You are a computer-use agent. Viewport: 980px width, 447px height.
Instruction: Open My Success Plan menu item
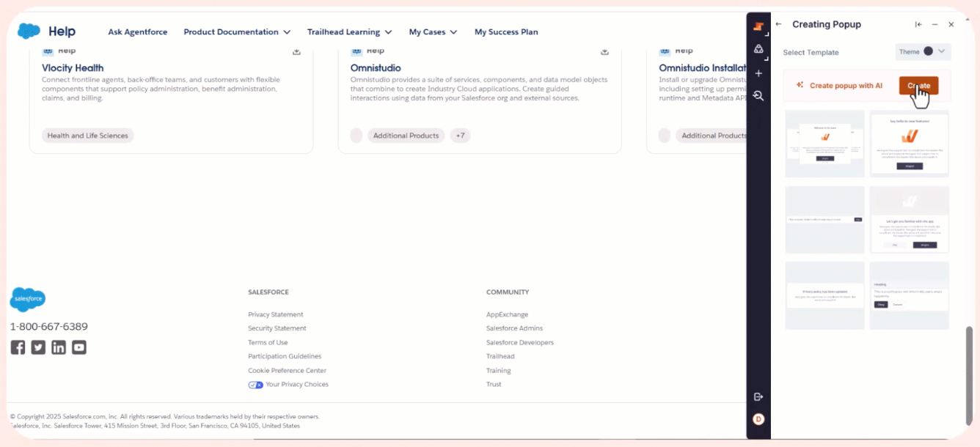point(506,32)
